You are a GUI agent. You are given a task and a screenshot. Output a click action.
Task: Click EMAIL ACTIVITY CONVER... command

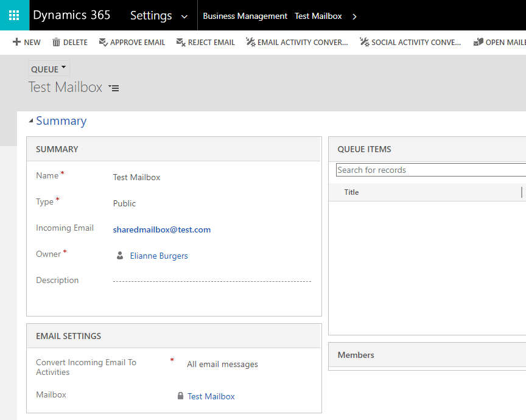tap(297, 42)
